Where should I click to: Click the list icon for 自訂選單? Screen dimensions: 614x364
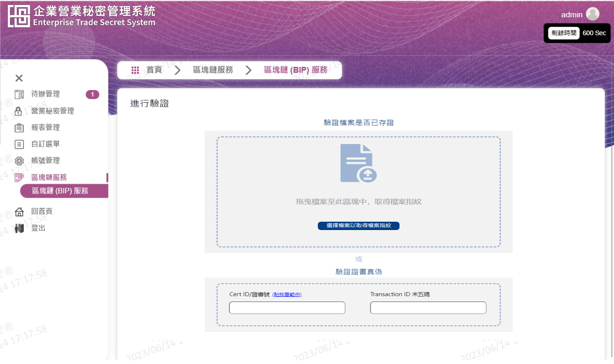(19, 144)
